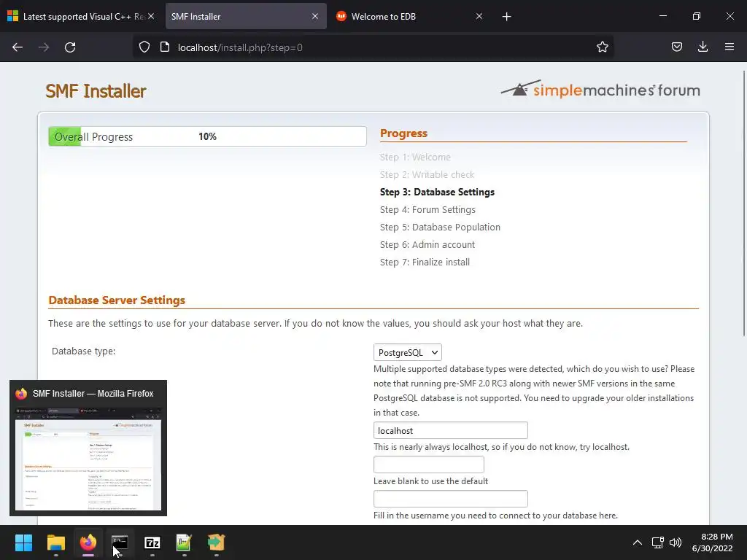Click Step 7: Finalize install text
The height and width of the screenshot is (560, 747).
point(425,262)
